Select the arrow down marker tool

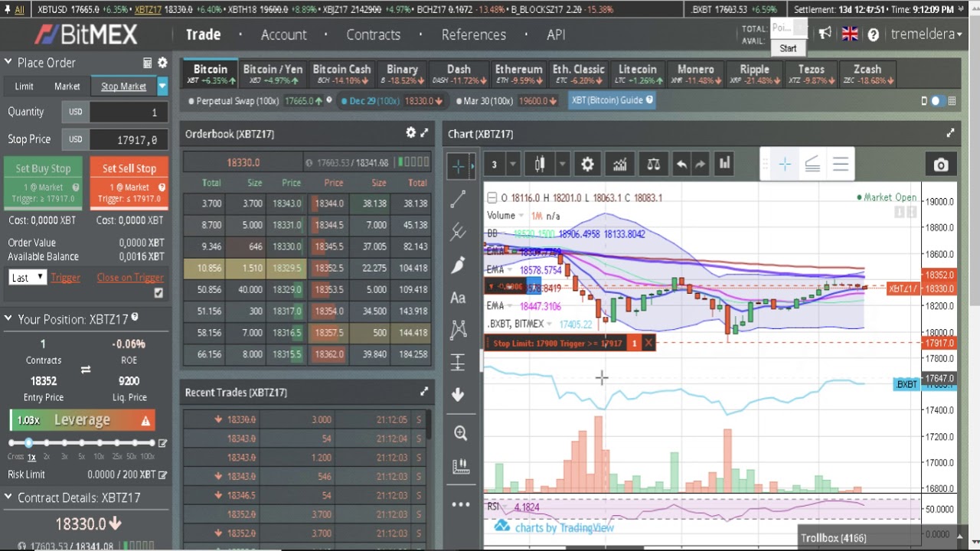point(459,394)
